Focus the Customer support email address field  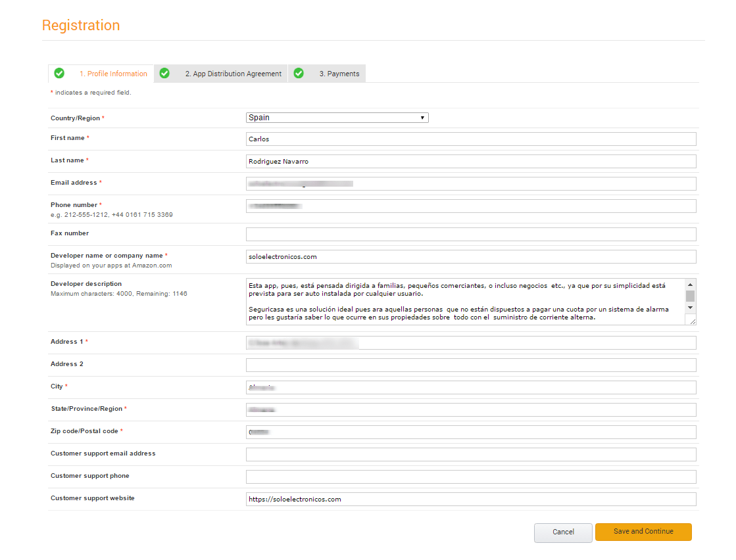tap(470, 454)
